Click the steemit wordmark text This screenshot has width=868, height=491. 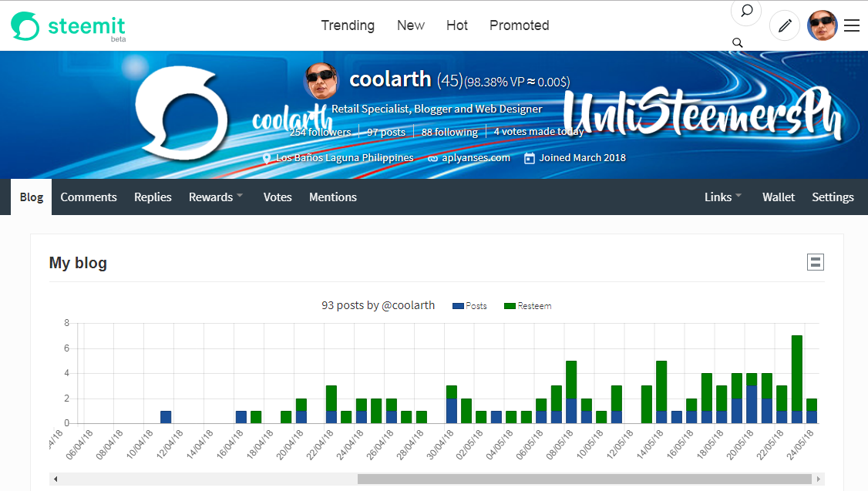(x=86, y=26)
